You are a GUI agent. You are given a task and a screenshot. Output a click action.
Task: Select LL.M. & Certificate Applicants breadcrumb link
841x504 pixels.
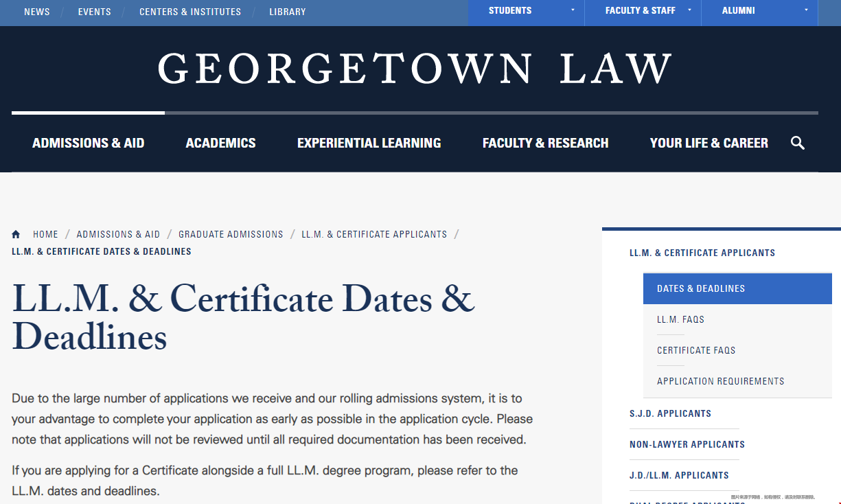coord(374,234)
